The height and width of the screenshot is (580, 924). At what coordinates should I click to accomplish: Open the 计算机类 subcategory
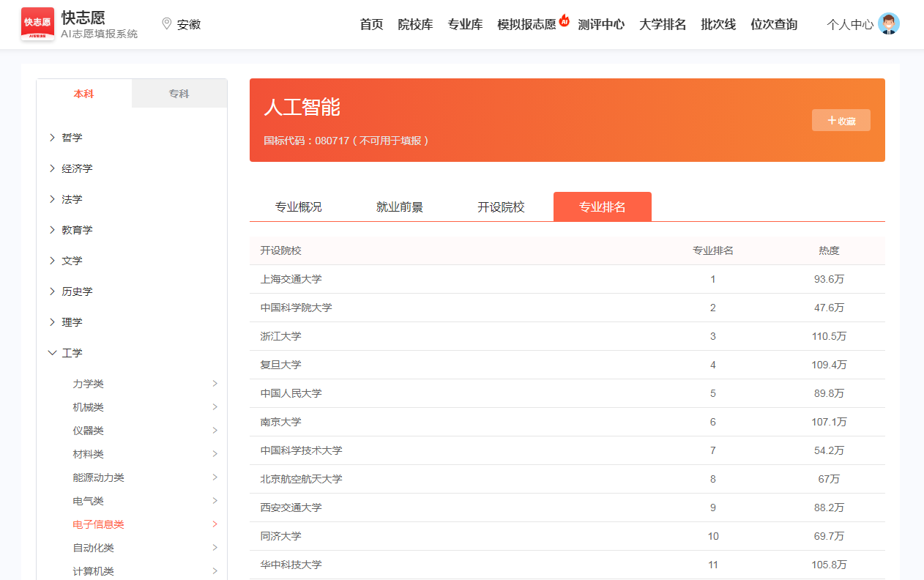[145, 571]
